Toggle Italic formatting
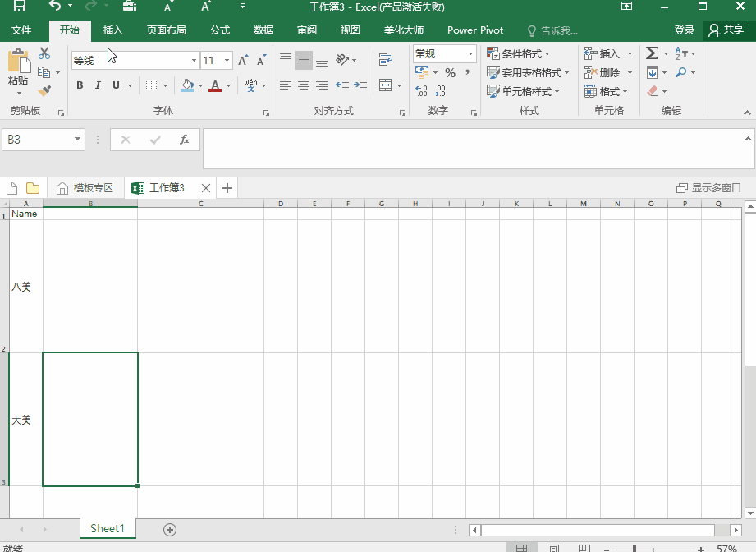 [x=98, y=85]
